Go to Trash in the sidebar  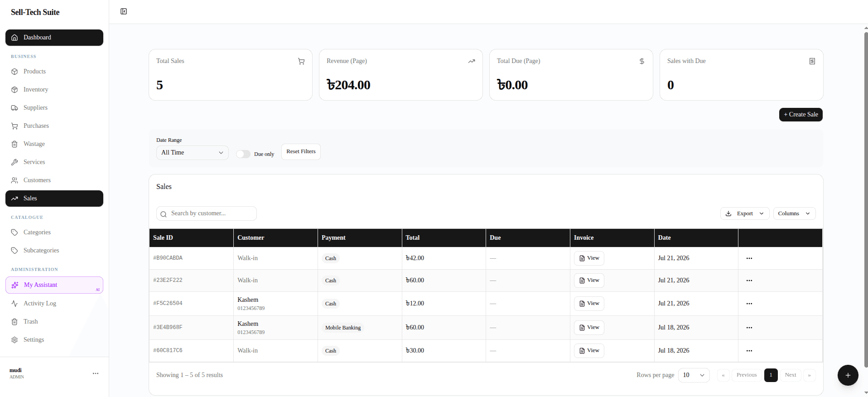click(54, 322)
